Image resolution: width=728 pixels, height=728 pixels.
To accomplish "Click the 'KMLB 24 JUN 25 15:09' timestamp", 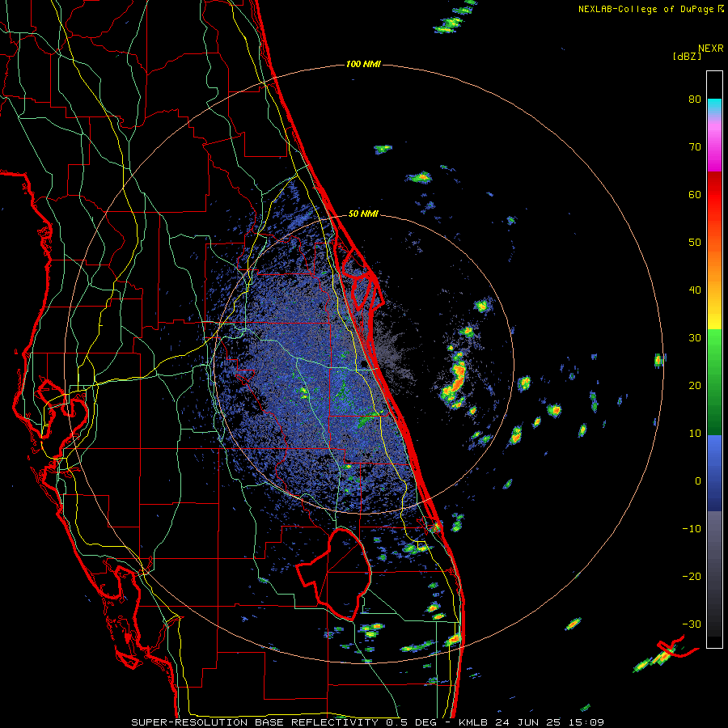I will tap(531, 722).
